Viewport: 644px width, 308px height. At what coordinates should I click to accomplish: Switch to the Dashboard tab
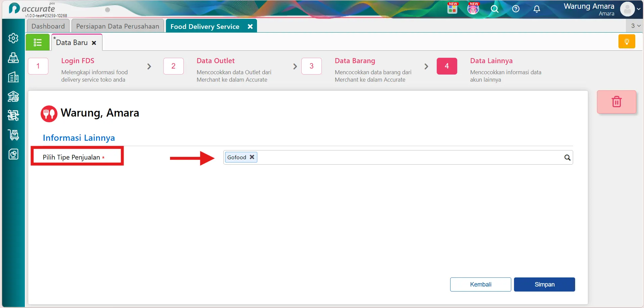coord(48,26)
